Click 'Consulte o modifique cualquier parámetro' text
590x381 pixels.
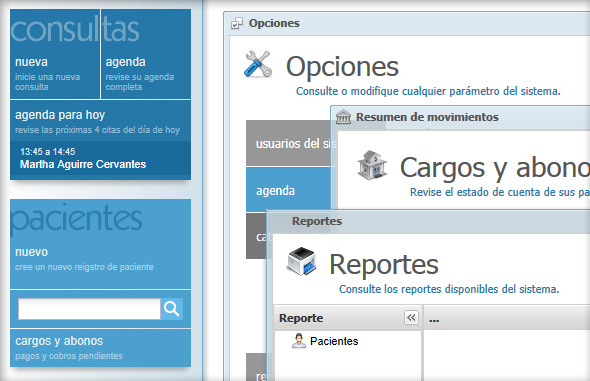[x=428, y=91]
